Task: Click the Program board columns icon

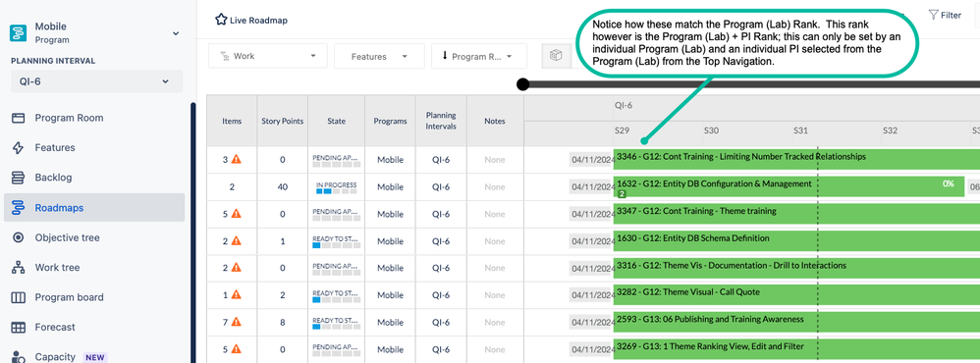Action: coord(18,297)
